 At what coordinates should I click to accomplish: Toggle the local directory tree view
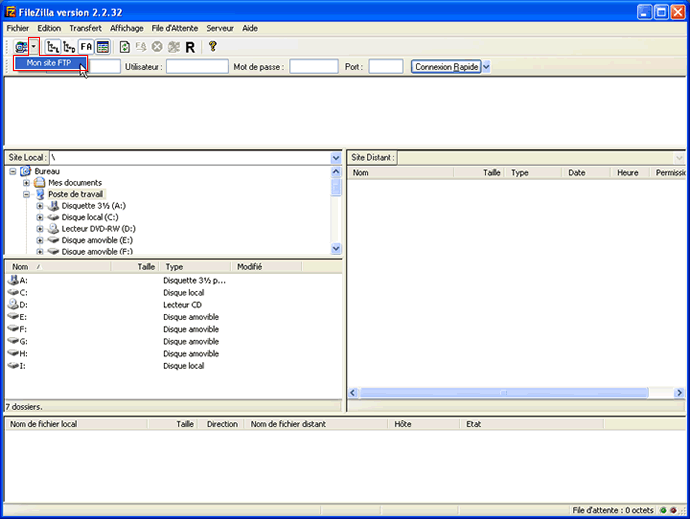53,47
